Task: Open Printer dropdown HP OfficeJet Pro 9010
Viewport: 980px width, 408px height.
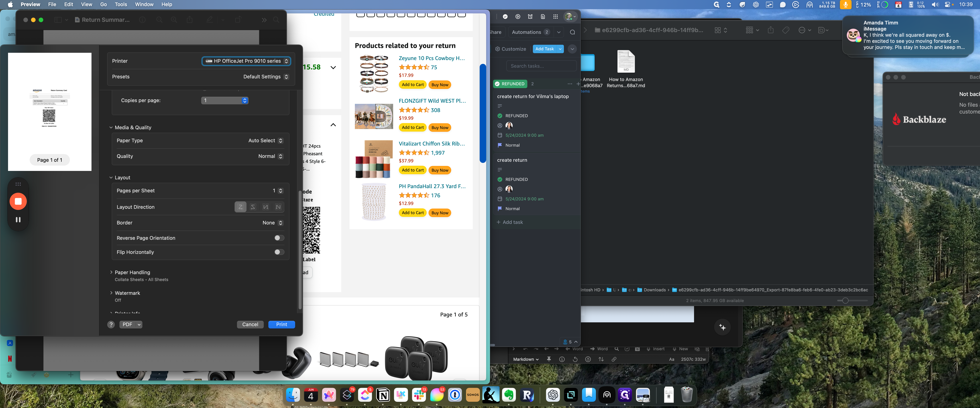Action: tap(246, 61)
